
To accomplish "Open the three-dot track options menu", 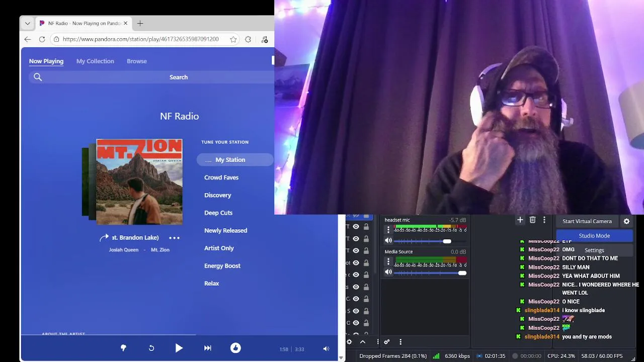I will tap(174, 238).
